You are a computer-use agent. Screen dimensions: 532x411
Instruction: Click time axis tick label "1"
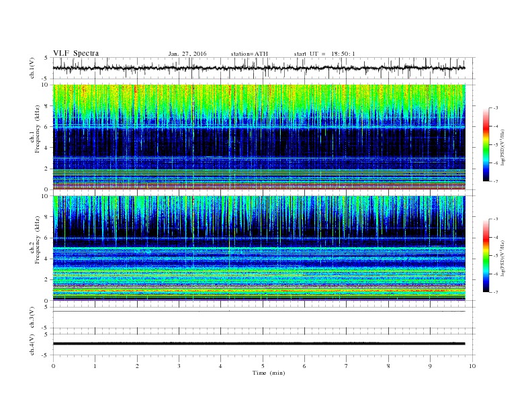[x=95, y=366]
